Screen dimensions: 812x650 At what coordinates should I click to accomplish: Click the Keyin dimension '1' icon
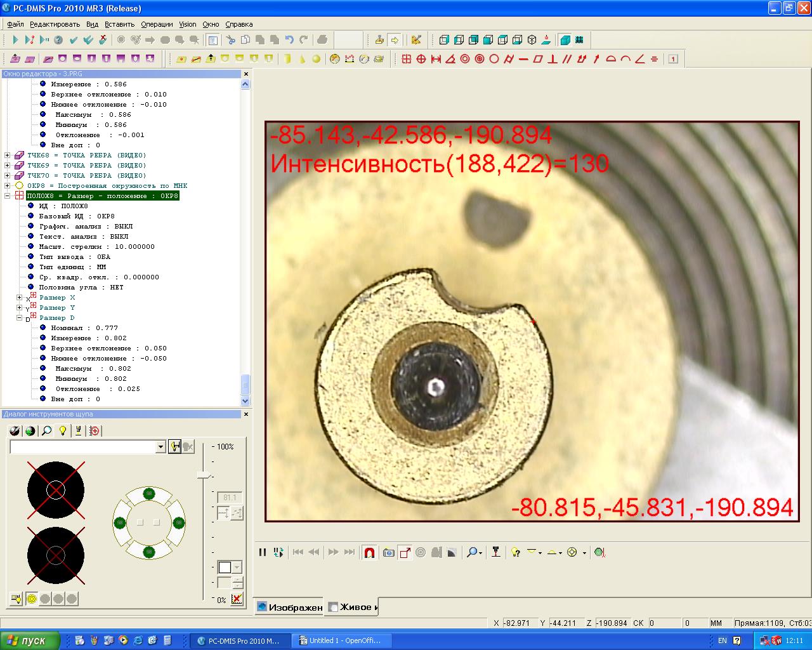pyautogui.click(x=674, y=59)
